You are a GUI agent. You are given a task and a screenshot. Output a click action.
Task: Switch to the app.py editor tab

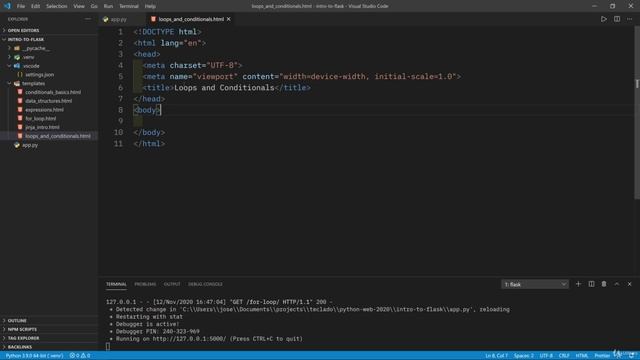coord(118,19)
